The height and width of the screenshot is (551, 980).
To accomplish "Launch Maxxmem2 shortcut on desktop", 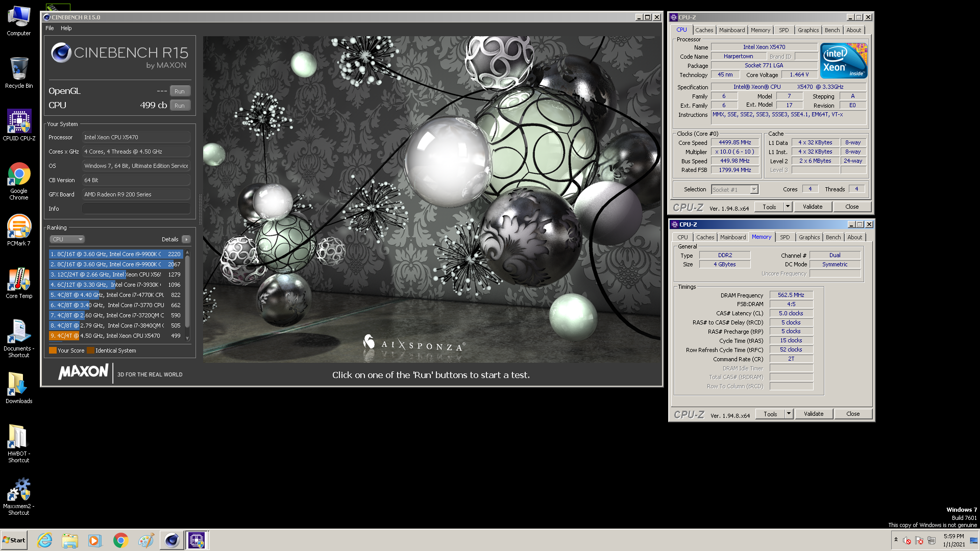I will [x=19, y=496].
